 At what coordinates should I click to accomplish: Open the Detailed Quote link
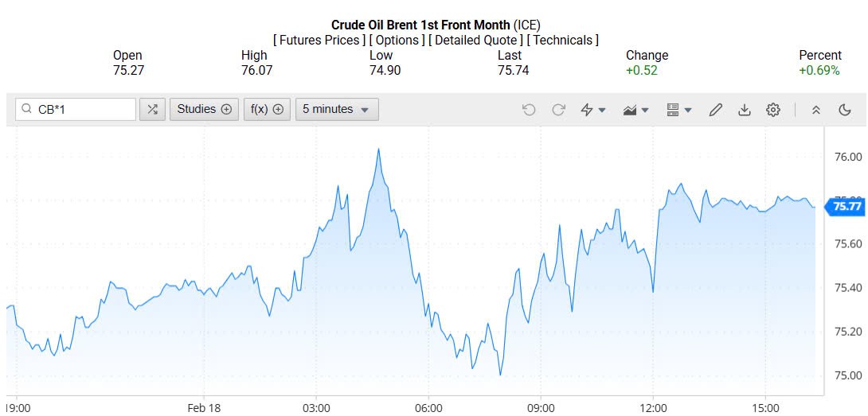(475, 40)
